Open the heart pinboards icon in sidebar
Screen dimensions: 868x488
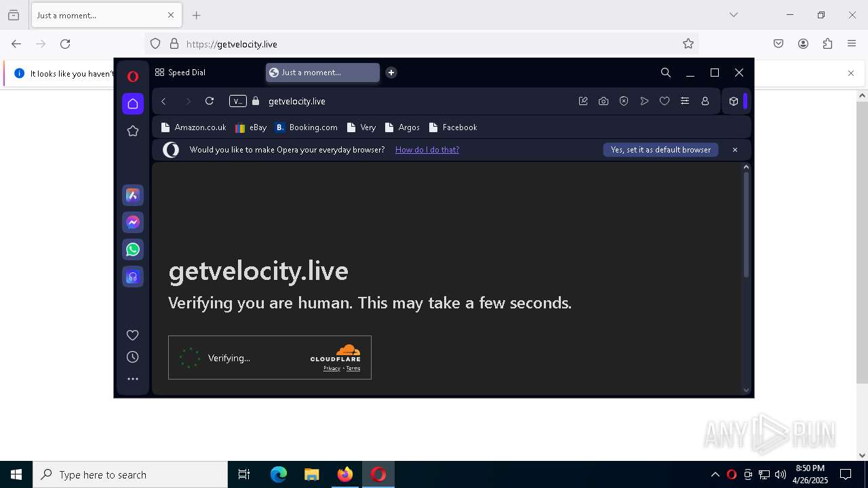[133, 335]
